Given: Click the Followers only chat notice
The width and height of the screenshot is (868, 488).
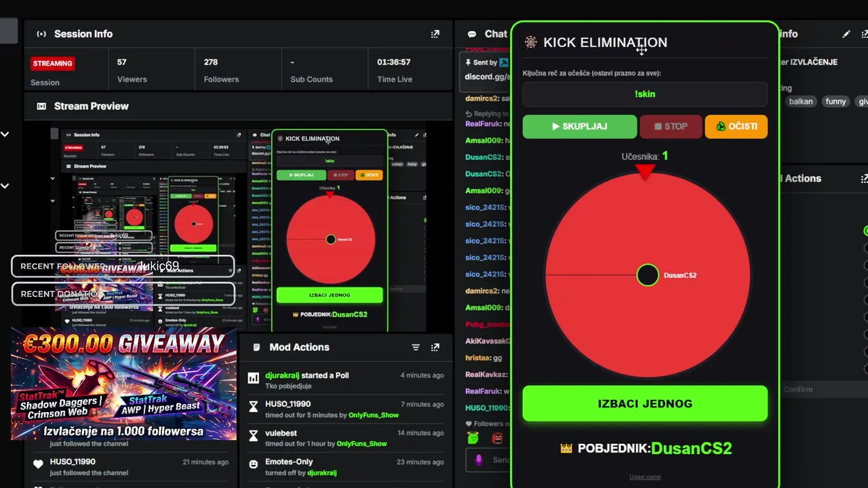Looking at the screenshot, I should click(488, 424).
